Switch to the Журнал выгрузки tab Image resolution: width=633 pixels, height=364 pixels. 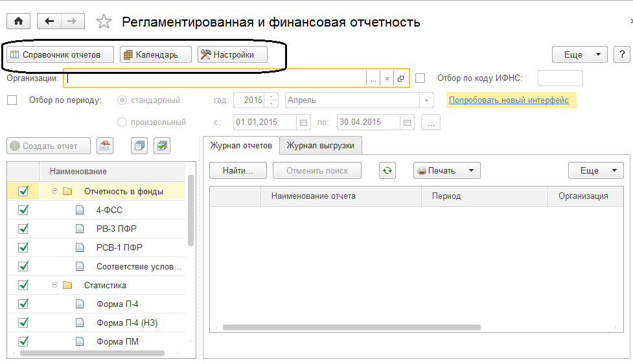320,146
